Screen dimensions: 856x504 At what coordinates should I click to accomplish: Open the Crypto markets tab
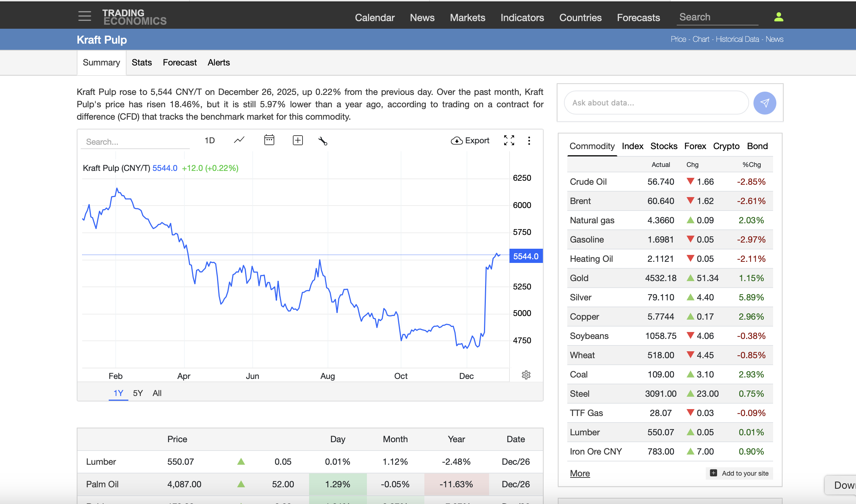click(726, 146)
